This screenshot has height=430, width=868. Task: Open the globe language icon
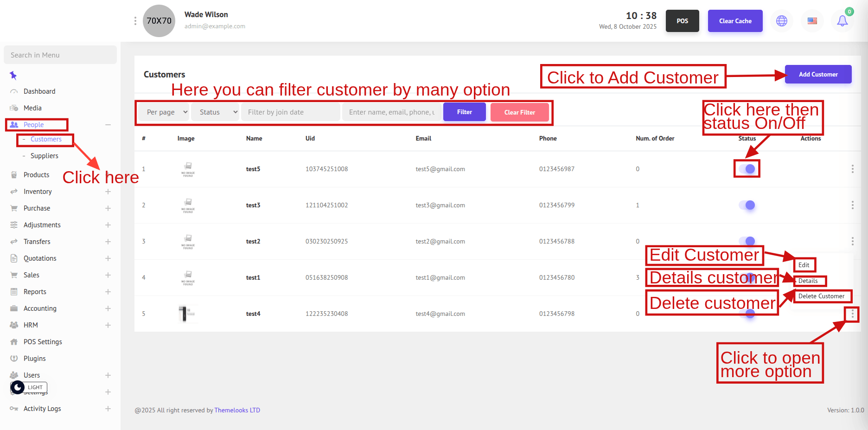(782, 21)
